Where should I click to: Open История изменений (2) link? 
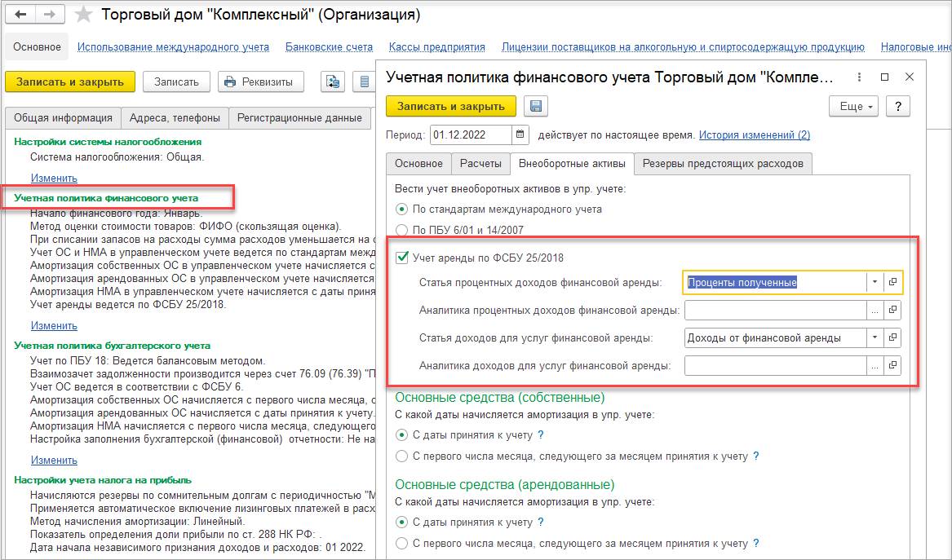[x=754, y=134]
